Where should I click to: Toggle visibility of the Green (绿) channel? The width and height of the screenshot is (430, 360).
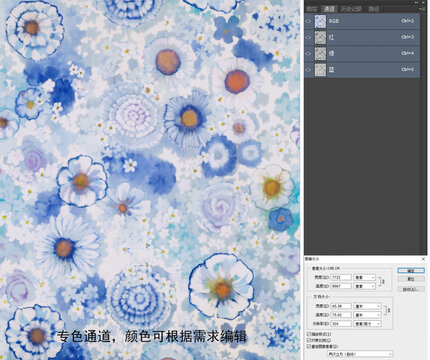click(x=308, y=53)
